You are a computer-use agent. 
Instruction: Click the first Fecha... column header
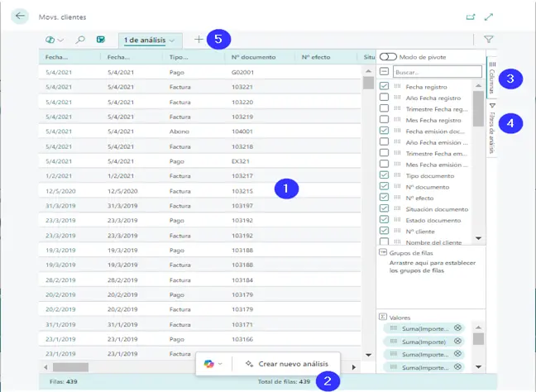click(x=56, y=57)
